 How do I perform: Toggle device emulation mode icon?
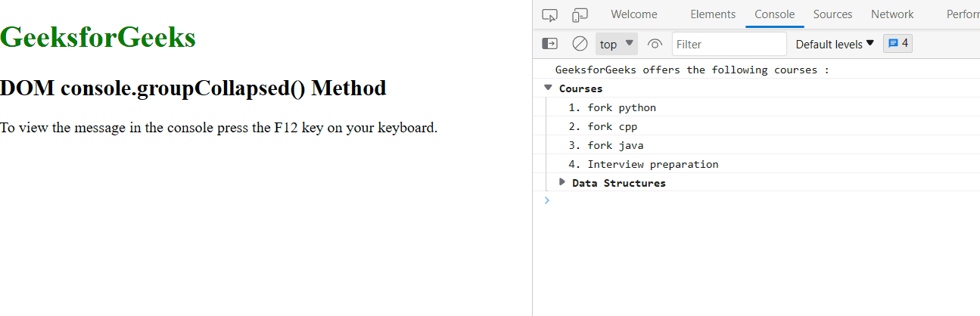tap(580, 15)
